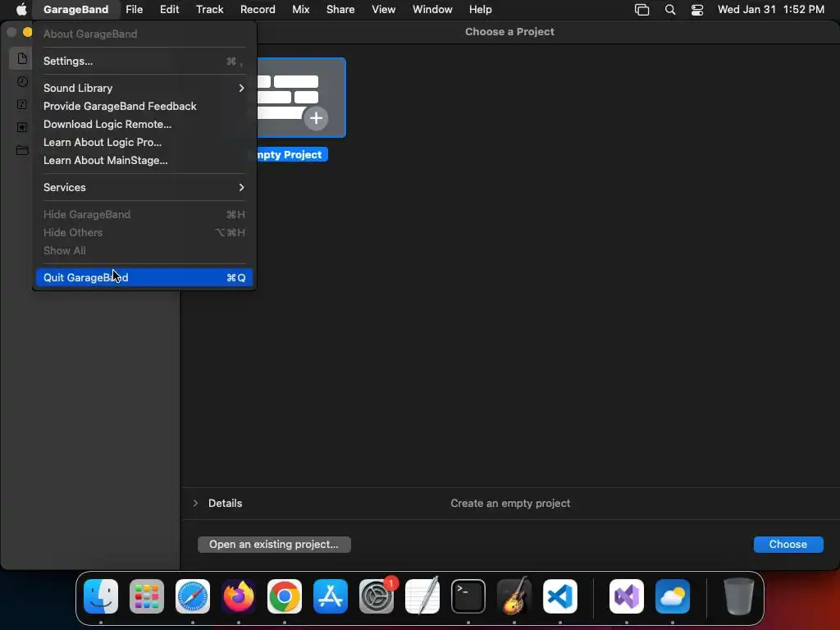Open the Record menu
Image resolution: width=840 pixels, height=630 pixels.
tap(258, 9)
